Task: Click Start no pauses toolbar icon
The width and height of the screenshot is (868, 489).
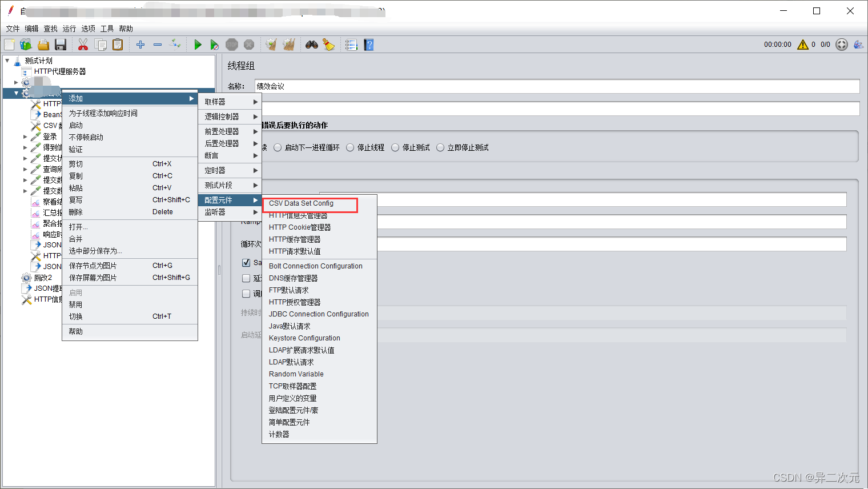Action: pyautogui.click(x=215, y=45)
